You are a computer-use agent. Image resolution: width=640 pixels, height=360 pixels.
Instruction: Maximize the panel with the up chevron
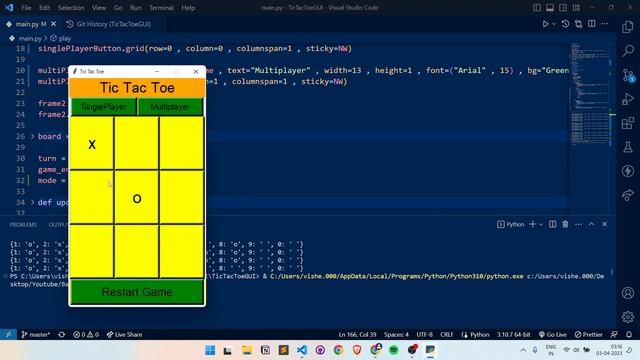coord(591,224)
